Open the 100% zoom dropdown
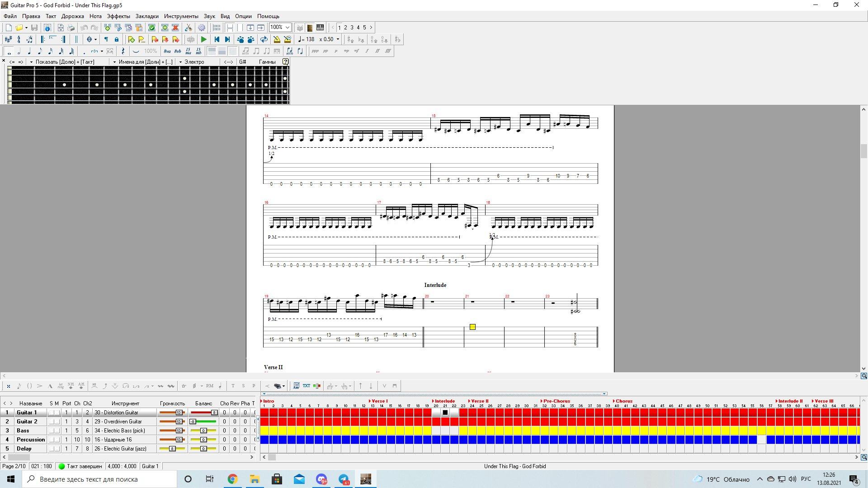Viewport: 868px width, 488px height. pyautogui.click(x=287, y=28)
